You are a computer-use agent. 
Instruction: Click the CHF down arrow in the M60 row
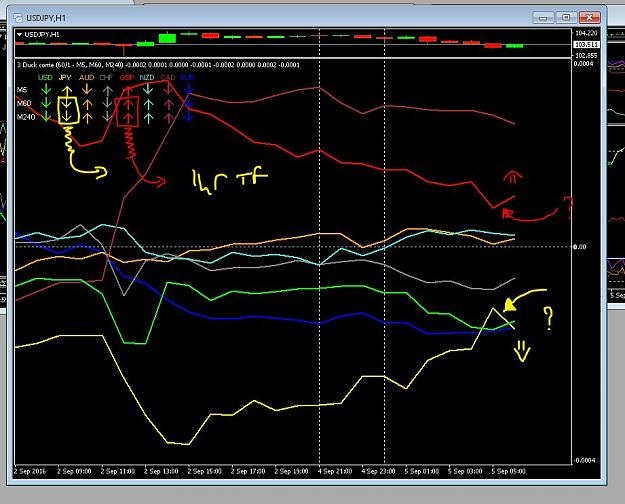click(x=108, y=103)
